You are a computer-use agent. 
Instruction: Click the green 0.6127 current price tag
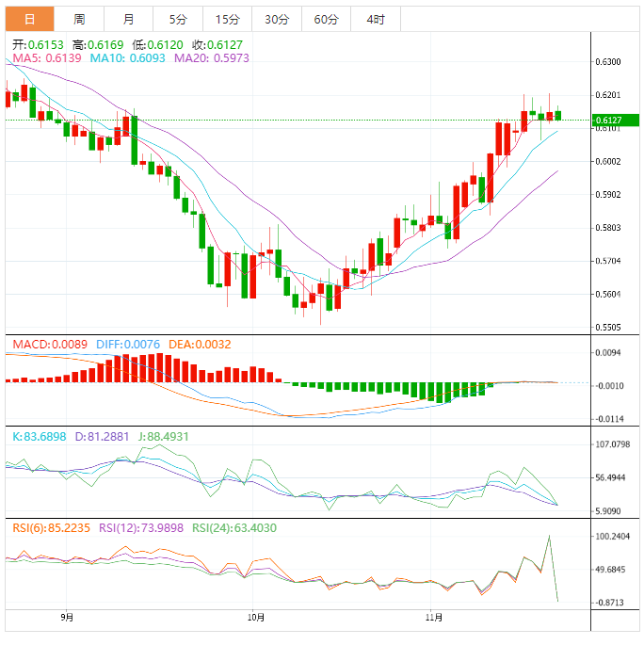615,121
